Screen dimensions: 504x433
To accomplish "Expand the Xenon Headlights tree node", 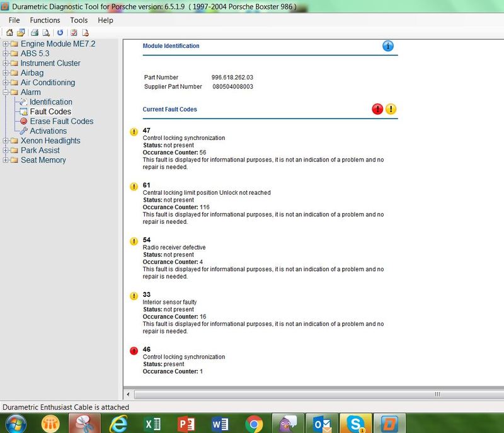I will tap(6, 141).
